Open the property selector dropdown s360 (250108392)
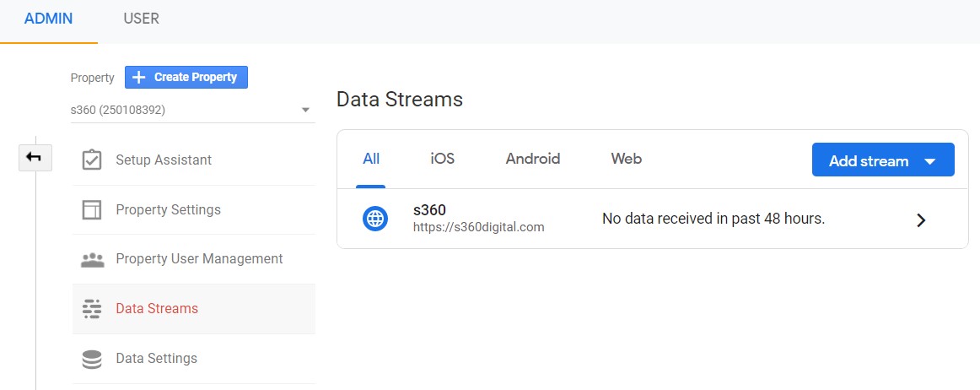This screenshot has width=980, height=390. (192, 111)
